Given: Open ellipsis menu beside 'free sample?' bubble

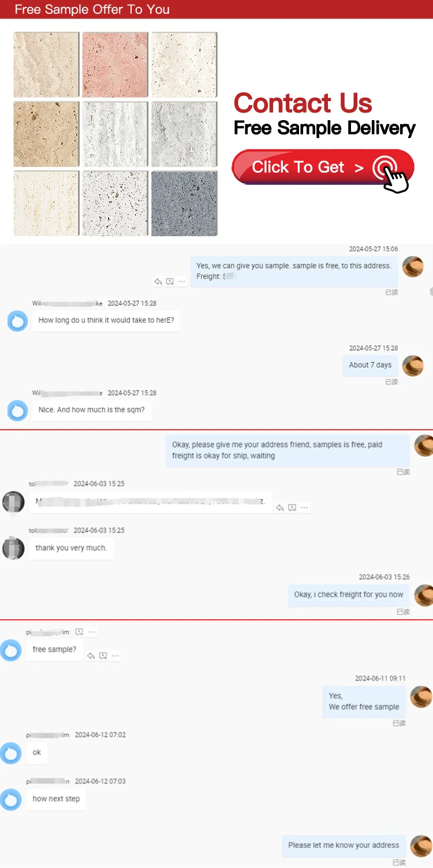Looking at the screenshot, I should [x=115, y=656].
